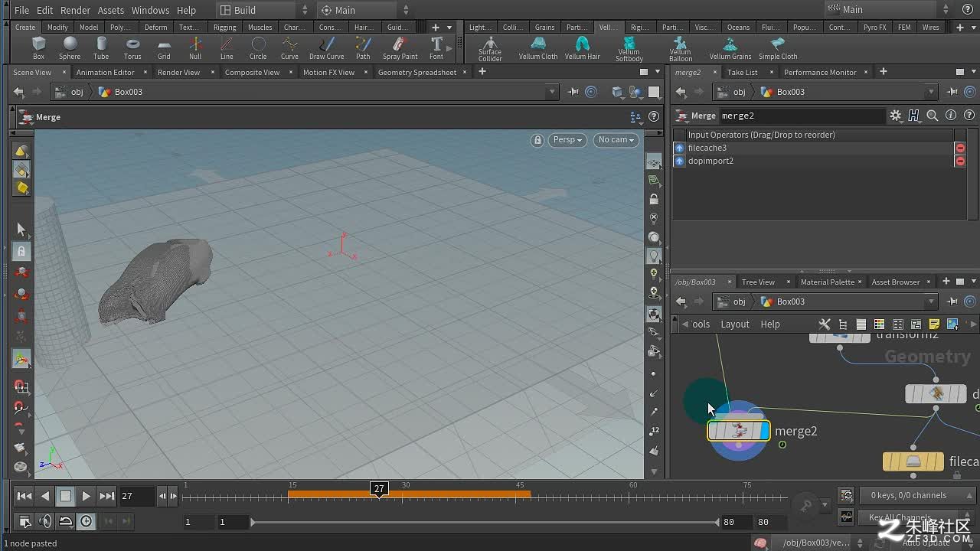This screenshot has height=551, width=980.
Task: Click the Vellum Cloth tool
Action: (538, 48)
